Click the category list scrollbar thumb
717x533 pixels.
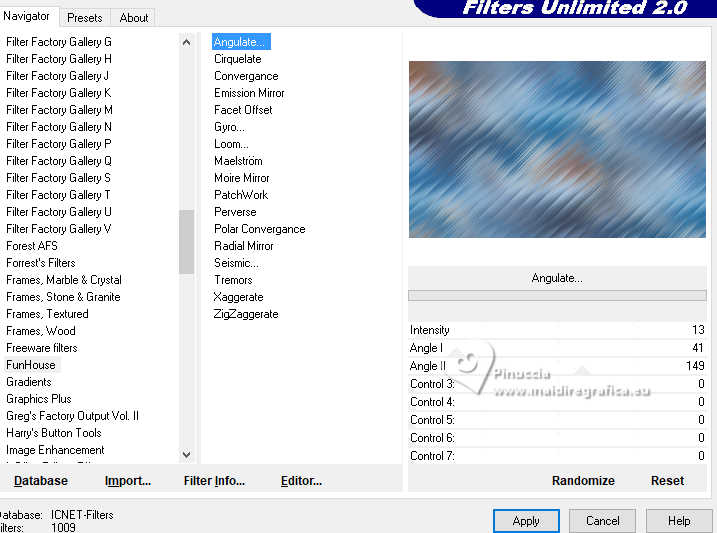(x=186, y=241)
